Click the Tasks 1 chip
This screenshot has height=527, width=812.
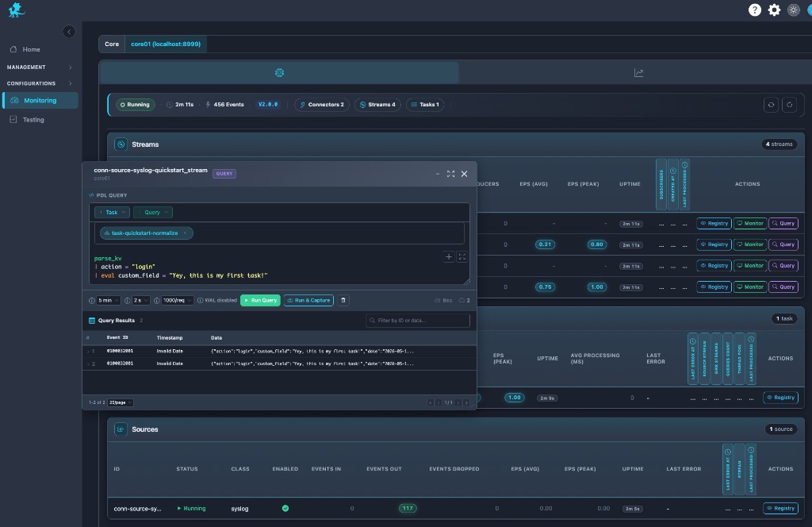point(425,105)
